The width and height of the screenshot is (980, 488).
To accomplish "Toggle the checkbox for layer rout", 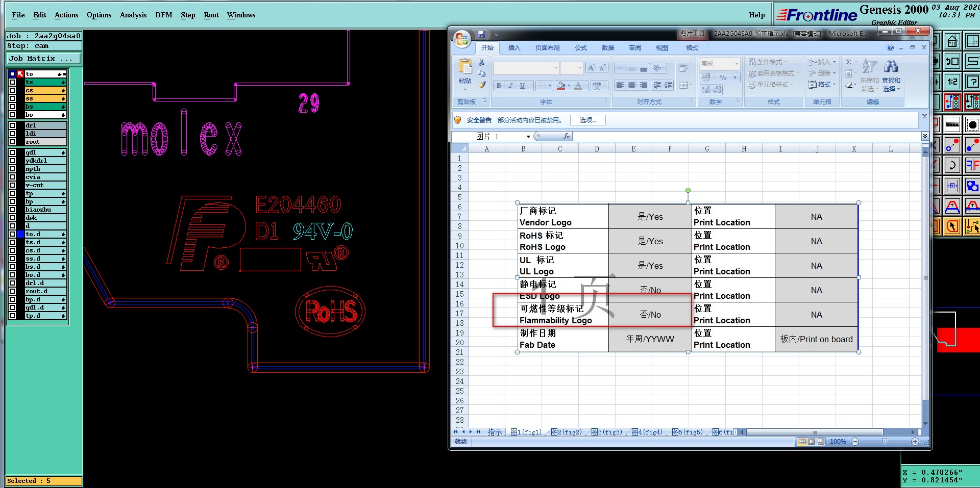I will [x=12, y=142].
